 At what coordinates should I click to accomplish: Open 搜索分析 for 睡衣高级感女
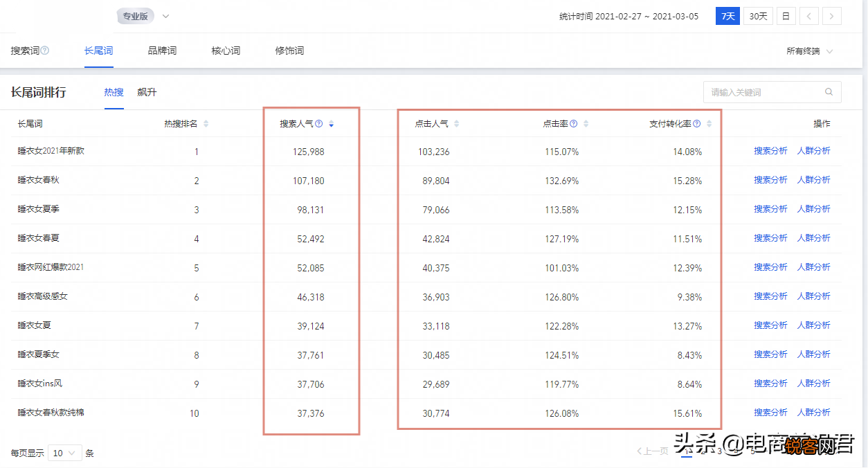(x=770, y=296)
